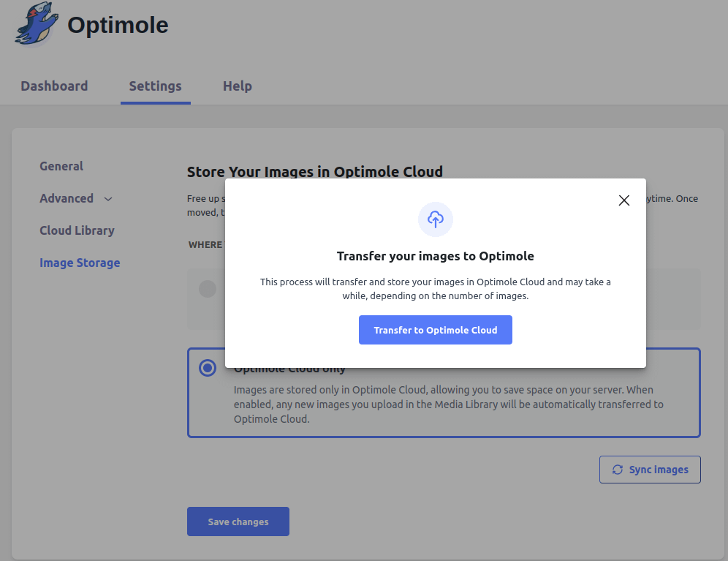The image size is (728, 561).
Task: Select the Settings tab
Action: (155, 86)
